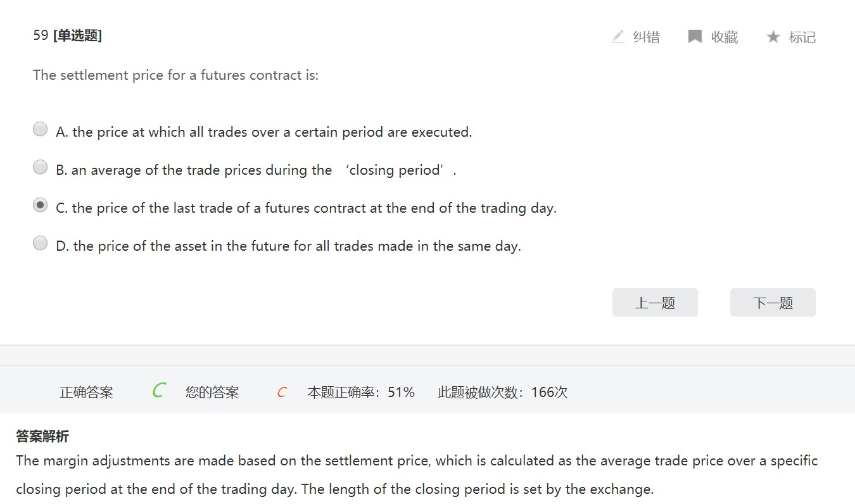The height and width of the screenshot is (504, 855).
Task: Choose radio button for option B
Action: pyautogui.click(x=40, y=167)
